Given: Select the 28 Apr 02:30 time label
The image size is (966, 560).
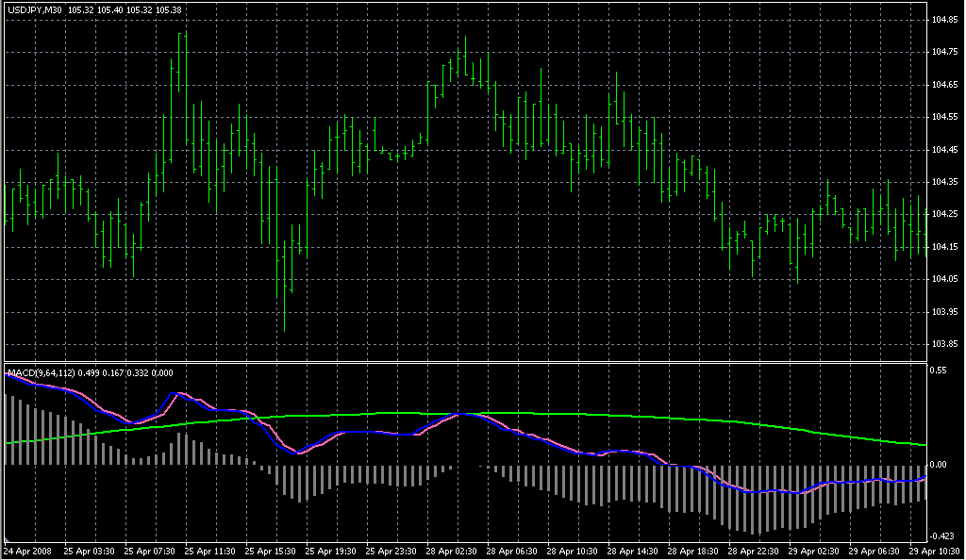Looking at the screenshot, I should [x=450, y=551].
